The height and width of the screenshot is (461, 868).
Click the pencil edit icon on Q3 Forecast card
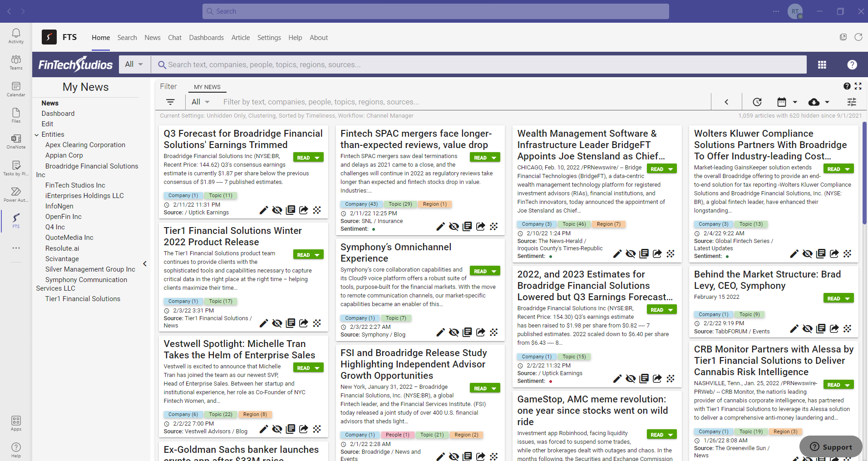(x=263, y=210)
